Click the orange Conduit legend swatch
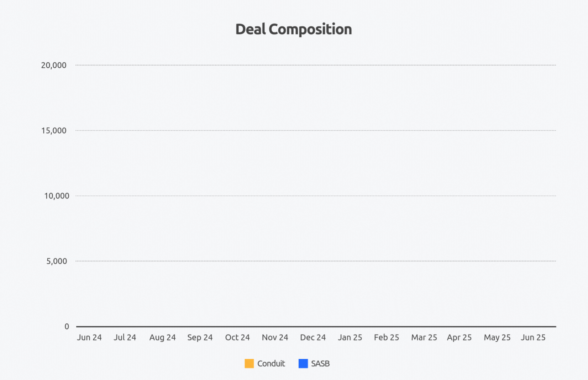Screen dimensions: 588x380 (x=249, y=364)
